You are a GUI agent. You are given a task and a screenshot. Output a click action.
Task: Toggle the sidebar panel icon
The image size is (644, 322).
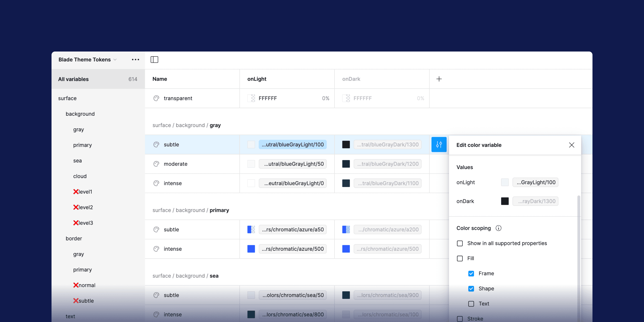click(154, 59)
